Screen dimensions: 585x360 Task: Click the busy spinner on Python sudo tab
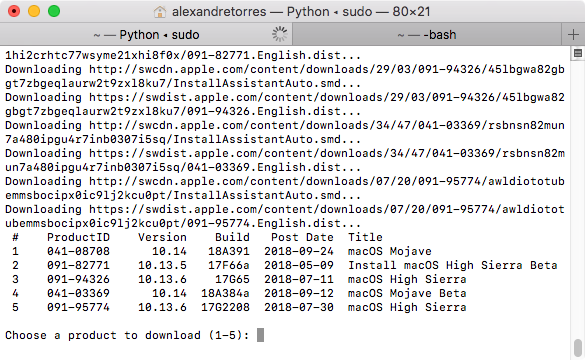[x=279, y=34]
